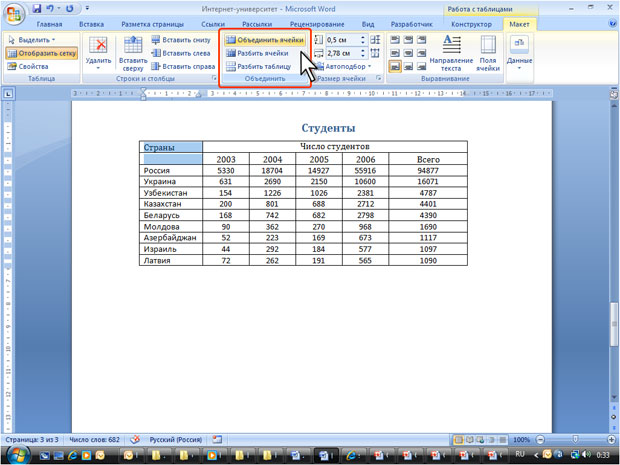Click the top-left cell alignment icon
620x465 pixels.
click(x=393, y=39)
